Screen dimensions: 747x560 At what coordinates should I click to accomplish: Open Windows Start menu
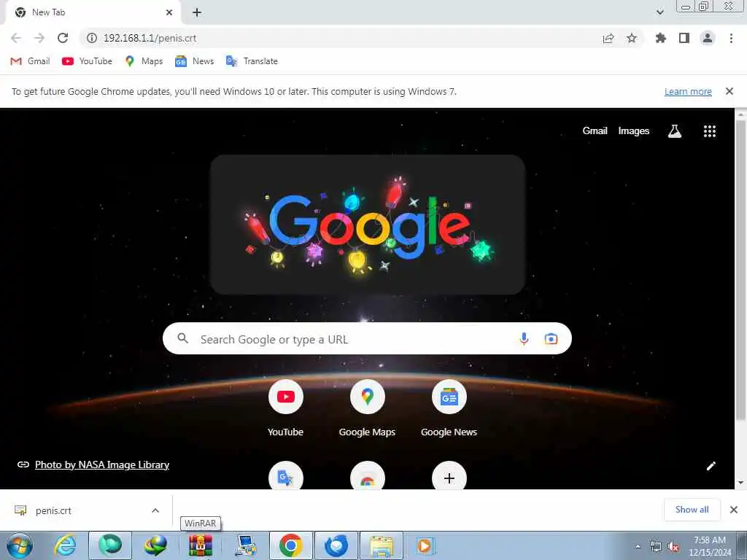[20, 545]
